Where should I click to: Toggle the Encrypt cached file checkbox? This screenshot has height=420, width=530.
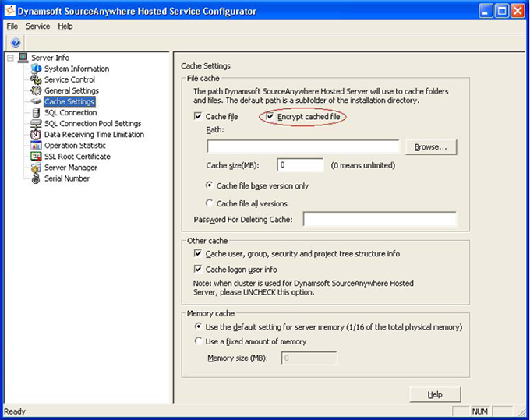point(270,116)
